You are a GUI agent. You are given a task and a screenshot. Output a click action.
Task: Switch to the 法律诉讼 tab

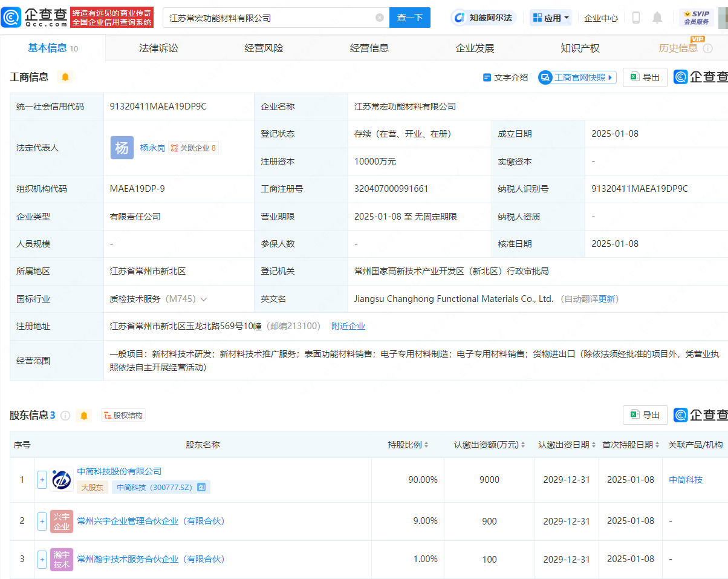pos(157,48)
